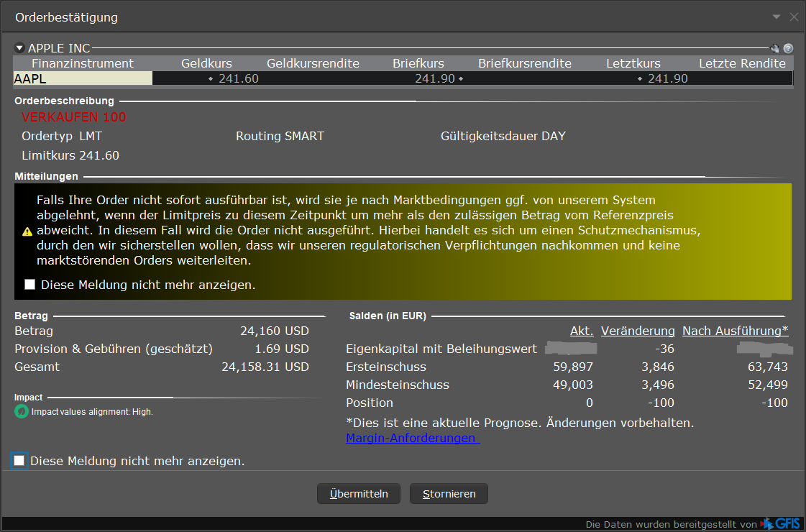Click the Eigenkapital change value -36
The width and height of the screenshot is (806, 532).
pyautogui.click(x=664, y=349)
